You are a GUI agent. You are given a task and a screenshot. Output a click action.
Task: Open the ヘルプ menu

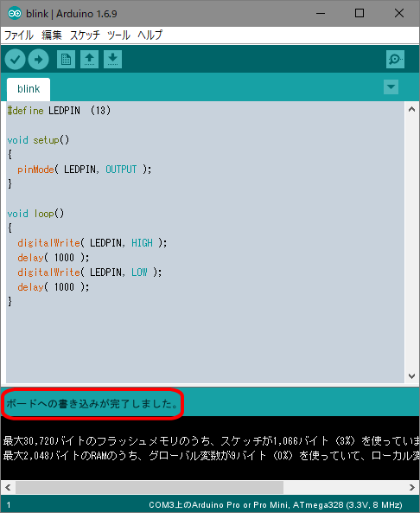pos(150,35)
